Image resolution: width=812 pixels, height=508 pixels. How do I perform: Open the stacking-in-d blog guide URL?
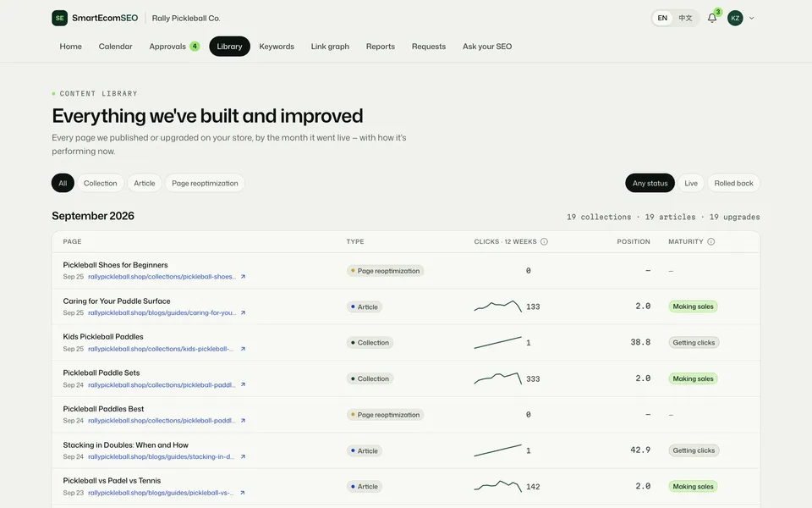161,456
